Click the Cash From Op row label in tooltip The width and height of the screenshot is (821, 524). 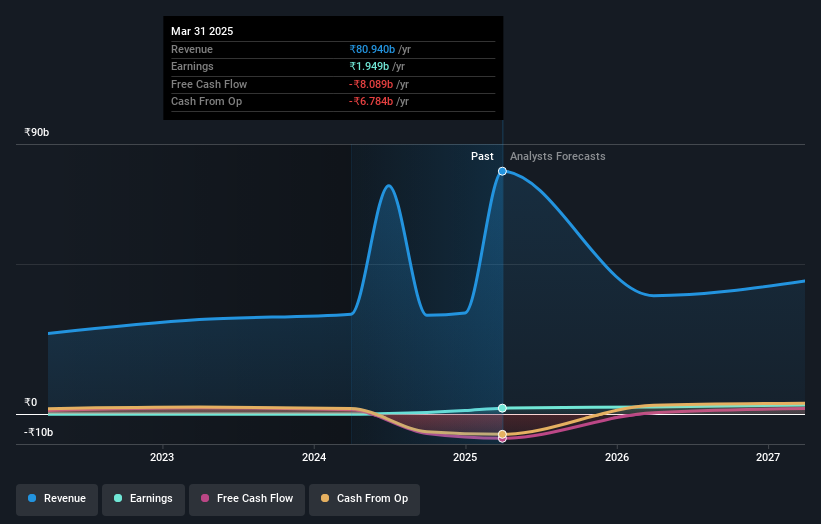click(x=206, y=102)
